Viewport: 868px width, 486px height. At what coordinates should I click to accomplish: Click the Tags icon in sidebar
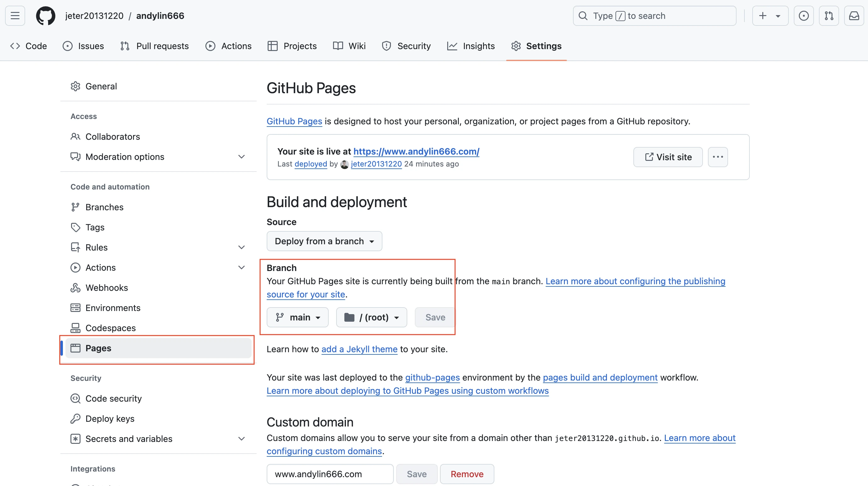[x=75, y=227]
